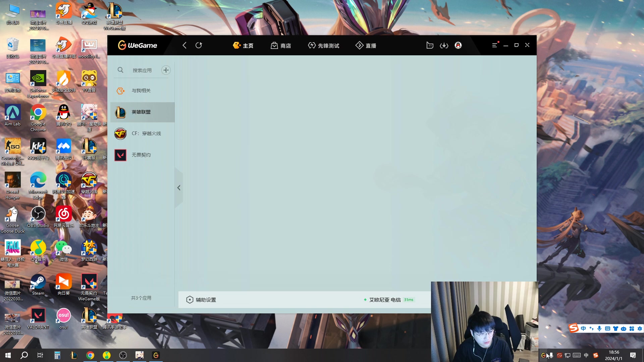644x362 pixels.
Task: Open Windows taskbar search
Action: coord(24,355)
